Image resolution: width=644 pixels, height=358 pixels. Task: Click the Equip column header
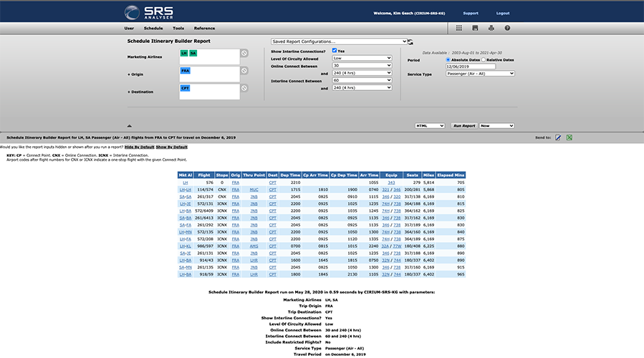pyautogui.click(x=391, y=175)
